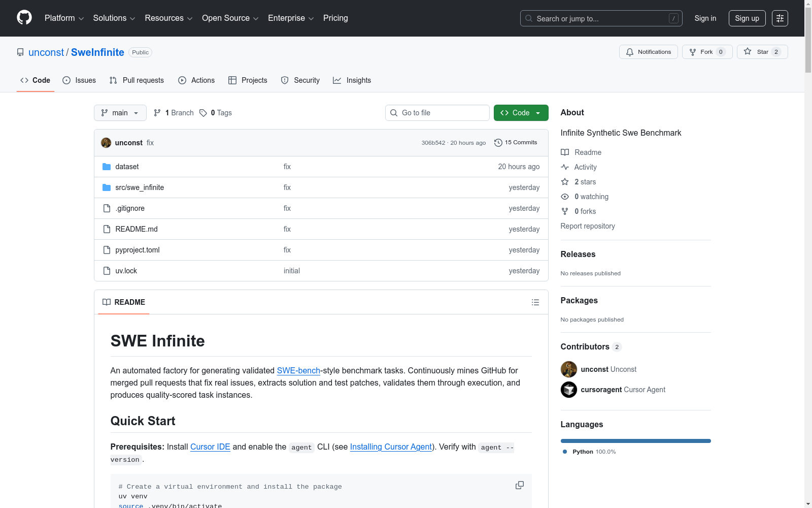
Task: Click the branch icon beside 1 Branch
Action: point(157,113)
